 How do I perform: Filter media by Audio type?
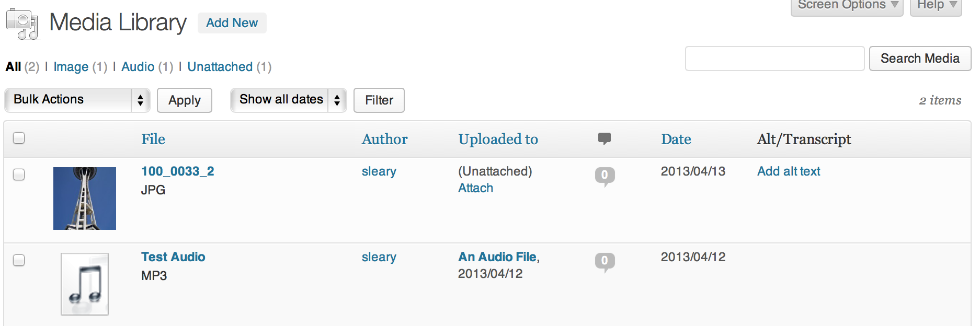pos(138,67)
